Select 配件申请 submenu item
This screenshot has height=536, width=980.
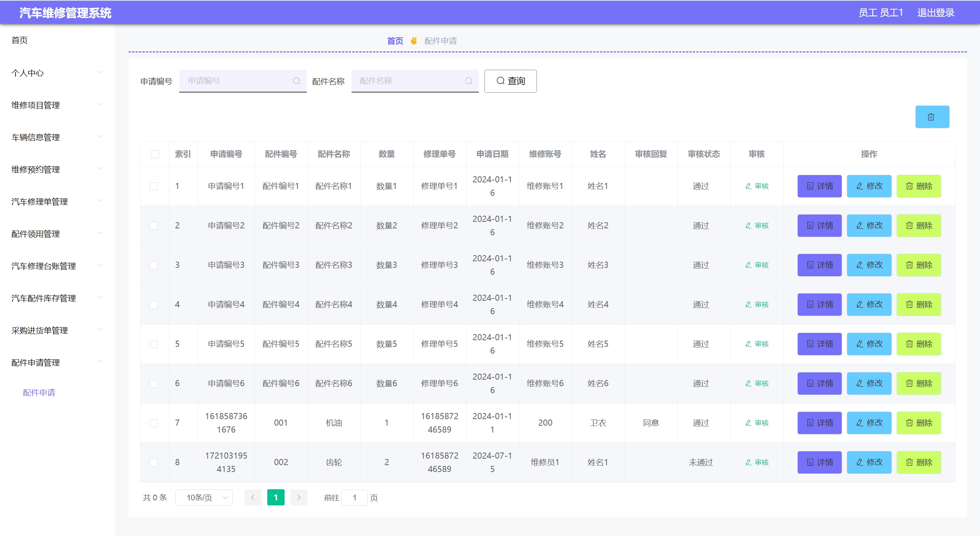(x=39, y=393)
